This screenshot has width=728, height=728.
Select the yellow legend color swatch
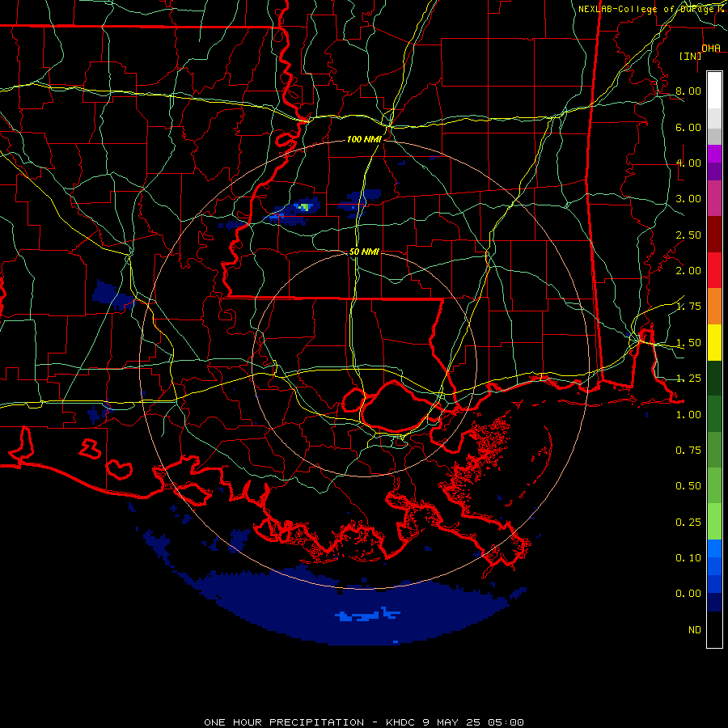pos(714,342)
